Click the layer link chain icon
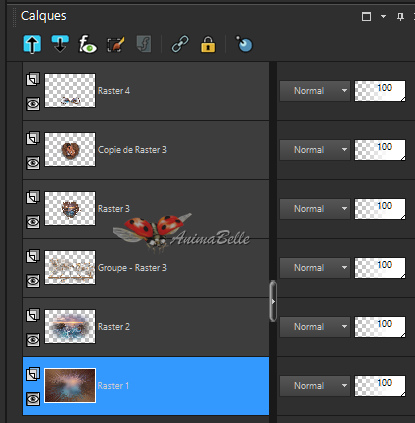Screen dimensions: 415x423 (x=180, y=44)
